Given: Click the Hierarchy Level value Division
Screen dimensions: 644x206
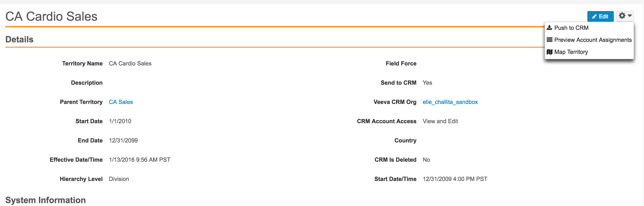Looking at the screenshot, I should [x=119, y=179].
